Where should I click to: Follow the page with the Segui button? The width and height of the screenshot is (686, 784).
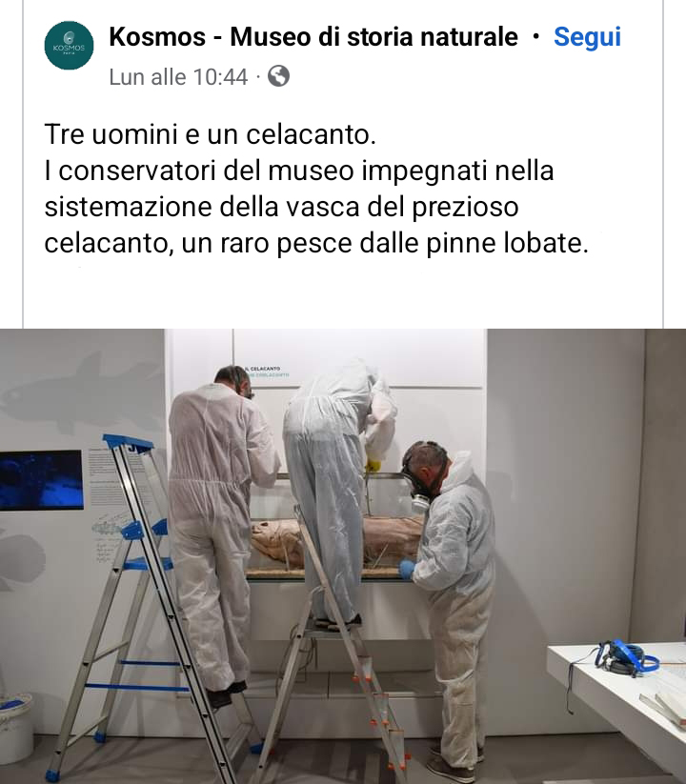pyautogui.click(x=587, y=36)
